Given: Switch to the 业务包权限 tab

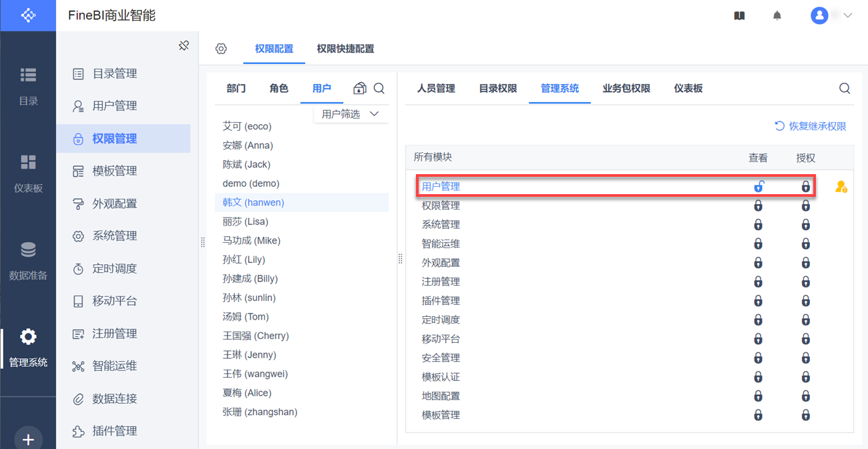Looking at the screenshot, I should tap(626, 88).
